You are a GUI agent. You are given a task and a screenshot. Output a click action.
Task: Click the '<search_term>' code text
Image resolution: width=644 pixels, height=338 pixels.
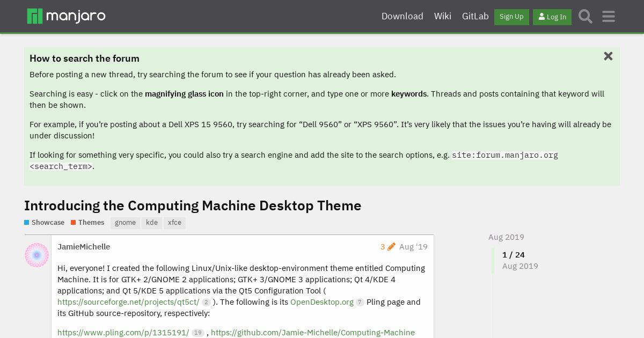[x=61, y=166]
